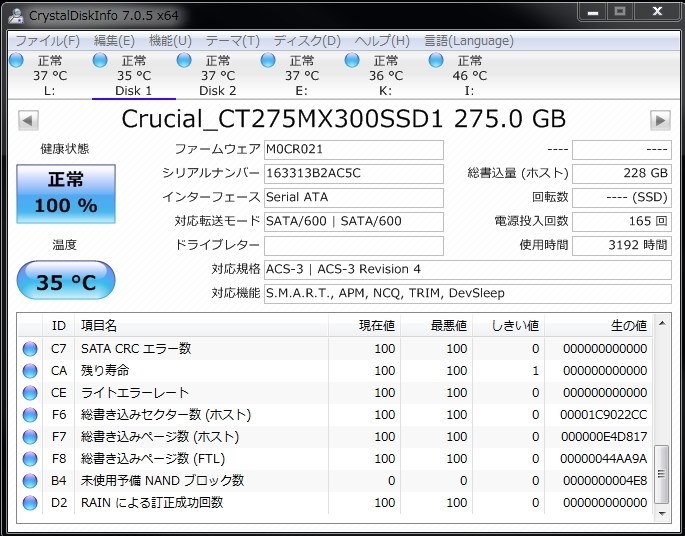Click the scrollbar up arrow in SMART list
685x536 pixels.
point(662,323)
